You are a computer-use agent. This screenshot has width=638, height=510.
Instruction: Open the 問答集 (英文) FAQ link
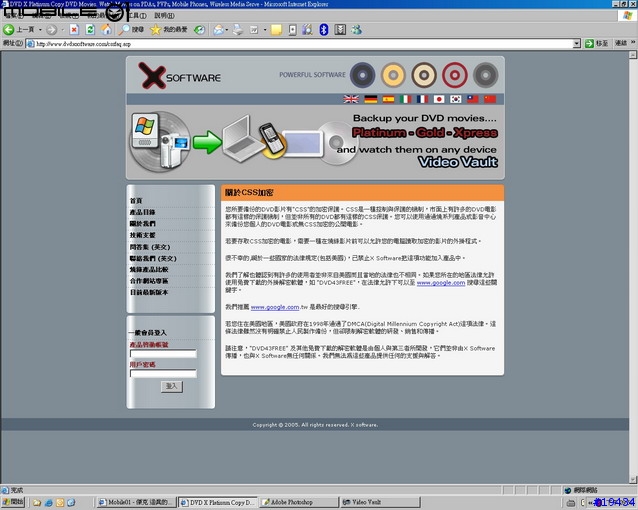[x=150, y=247]
